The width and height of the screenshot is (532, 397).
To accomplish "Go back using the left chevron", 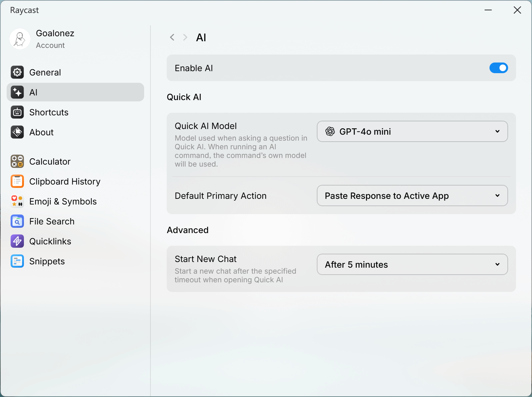I will tap(172, 37).
